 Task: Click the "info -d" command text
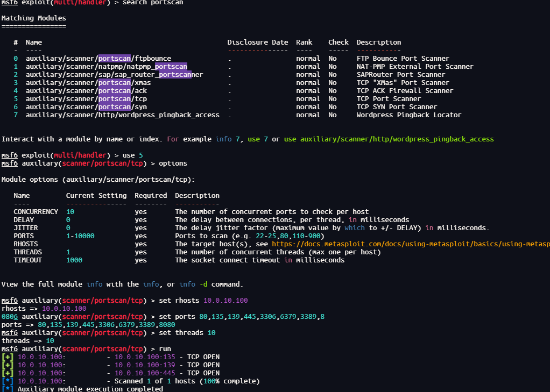point(195,284)
